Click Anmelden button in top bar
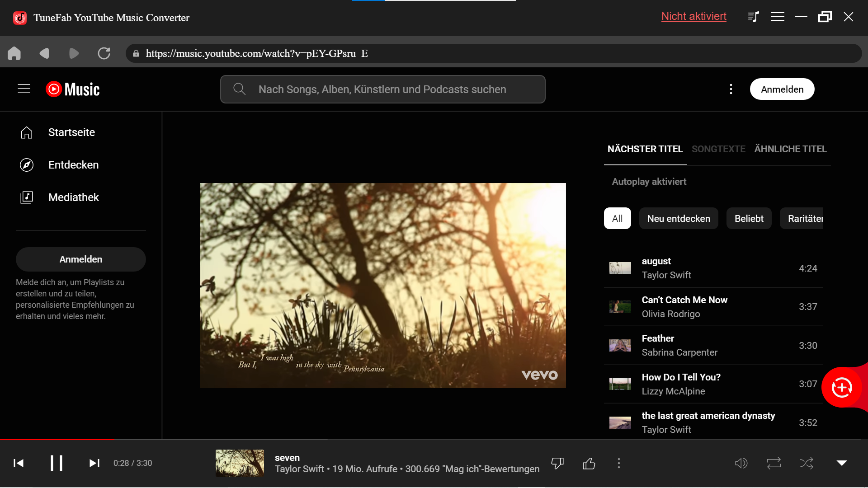868x488 pixels. [x=782, y=89]
